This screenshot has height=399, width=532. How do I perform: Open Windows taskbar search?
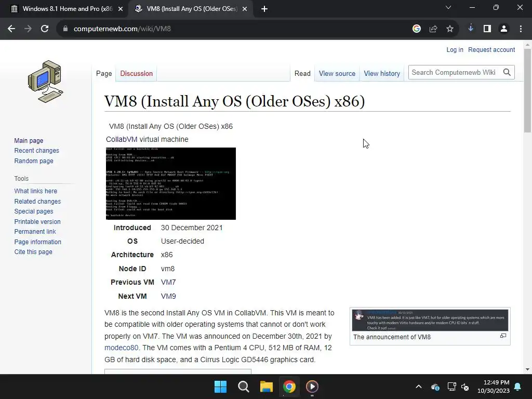[x=243, y=387]
